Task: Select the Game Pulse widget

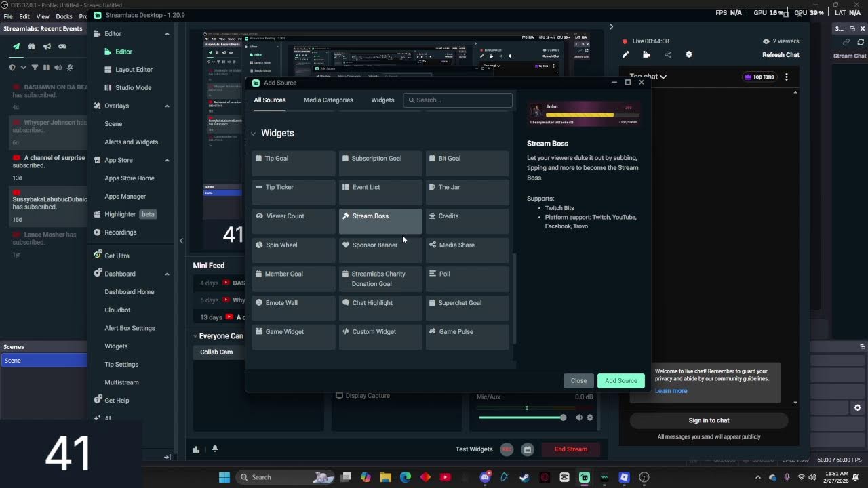Action: 467,337
